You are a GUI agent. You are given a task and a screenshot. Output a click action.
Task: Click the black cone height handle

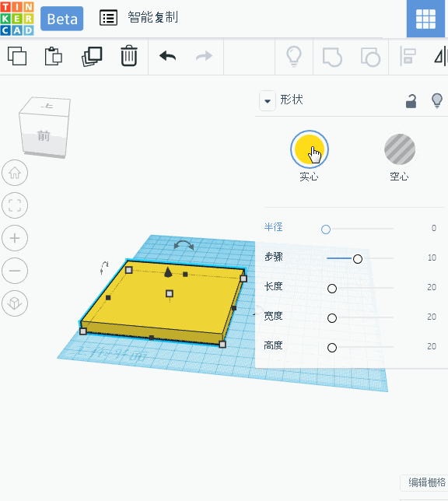(168, 272)
